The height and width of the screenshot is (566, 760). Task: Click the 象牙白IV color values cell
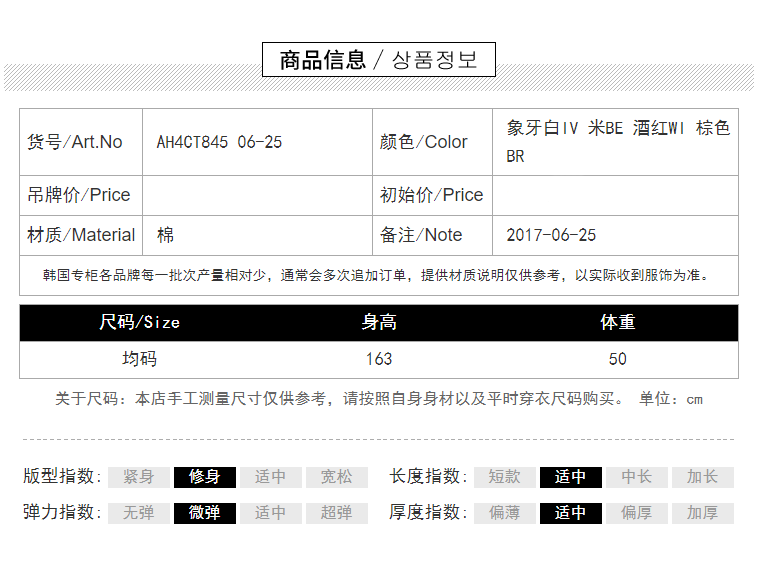617,142
